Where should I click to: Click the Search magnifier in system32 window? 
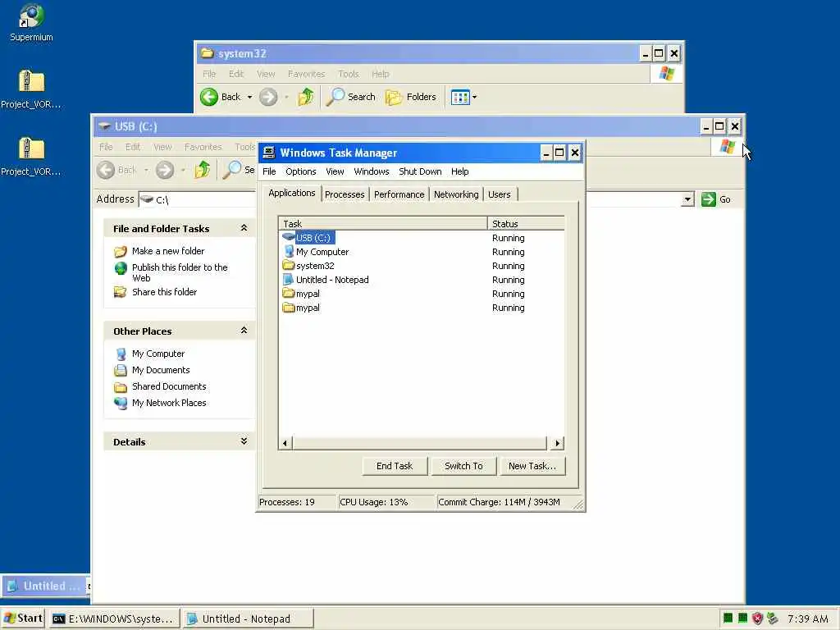tap(336, 97)
